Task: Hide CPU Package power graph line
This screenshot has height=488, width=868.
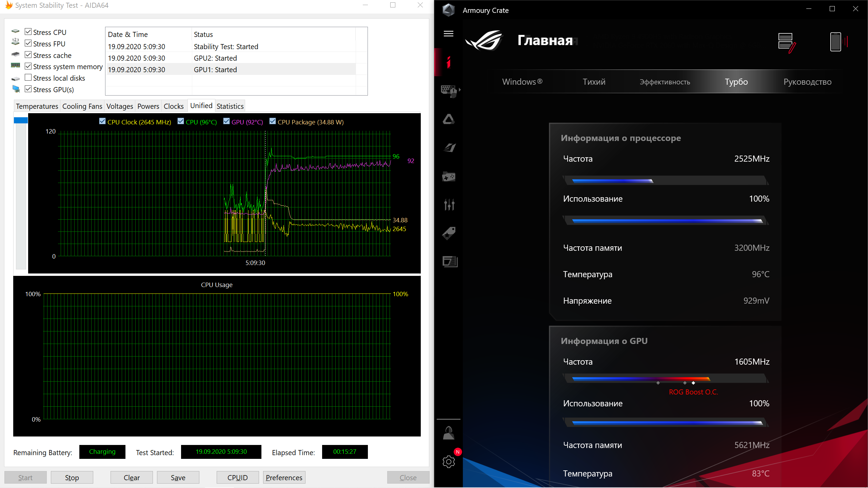Action: (x=273, y=121)
